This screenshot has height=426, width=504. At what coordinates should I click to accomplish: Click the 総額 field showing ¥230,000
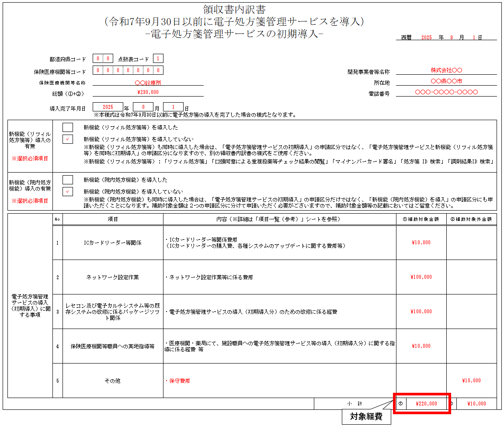148,93
